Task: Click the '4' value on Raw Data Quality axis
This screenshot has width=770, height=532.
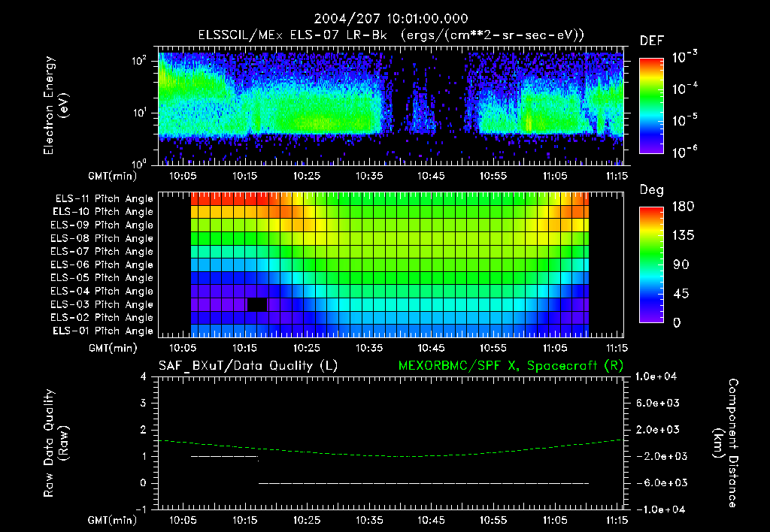Action: click(144, 376)
